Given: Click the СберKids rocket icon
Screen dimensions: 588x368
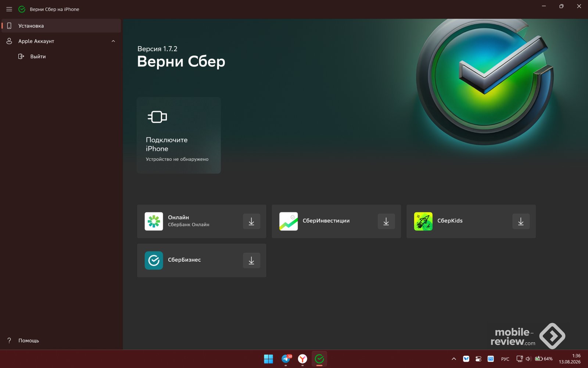Looking at the screenshot, I should click(423, 221).
